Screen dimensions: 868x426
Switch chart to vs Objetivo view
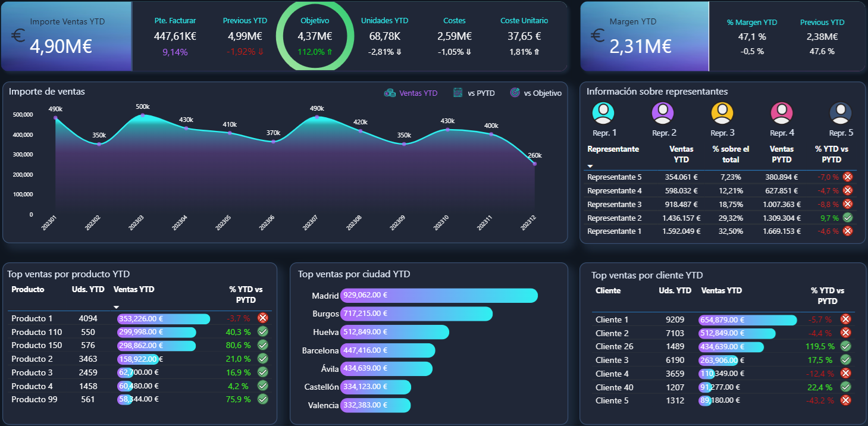535,93
